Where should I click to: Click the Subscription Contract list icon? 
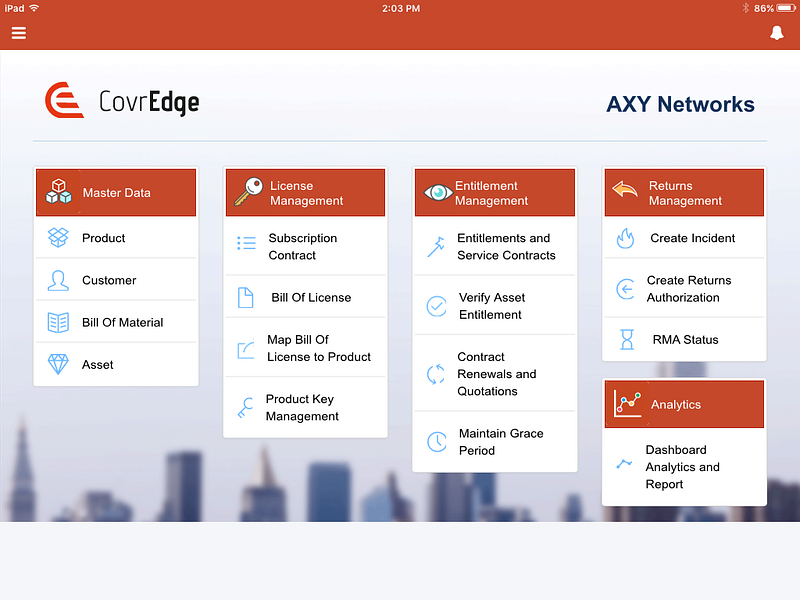click(x=246, y=243)
